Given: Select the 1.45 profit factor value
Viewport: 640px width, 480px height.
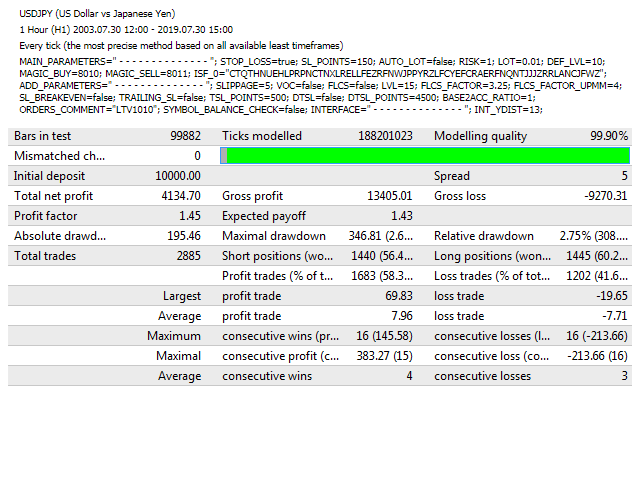Looking at the screenshot, I should (190, 216).
